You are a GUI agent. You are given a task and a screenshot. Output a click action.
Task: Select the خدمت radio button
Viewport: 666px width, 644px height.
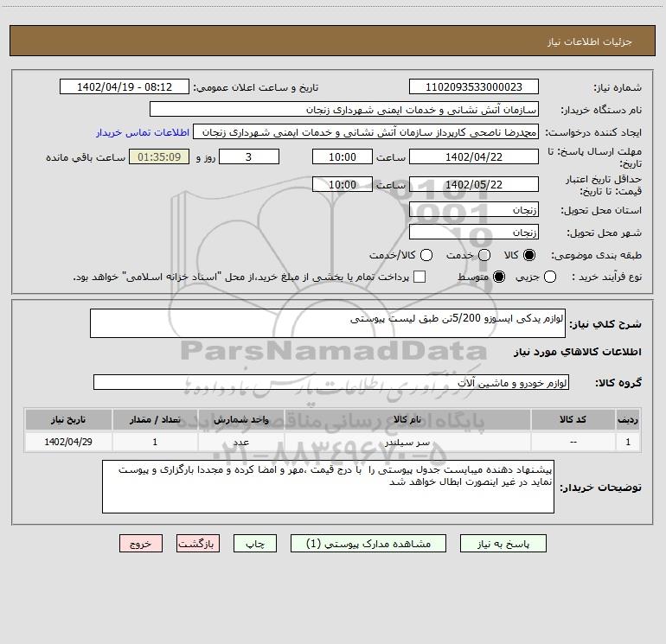pos(484,255)
